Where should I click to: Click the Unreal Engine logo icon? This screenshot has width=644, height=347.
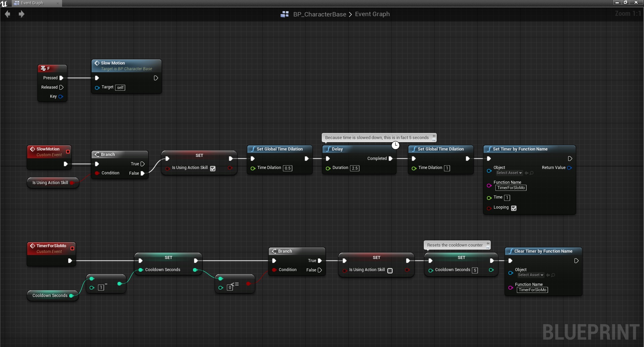point(4,3)
